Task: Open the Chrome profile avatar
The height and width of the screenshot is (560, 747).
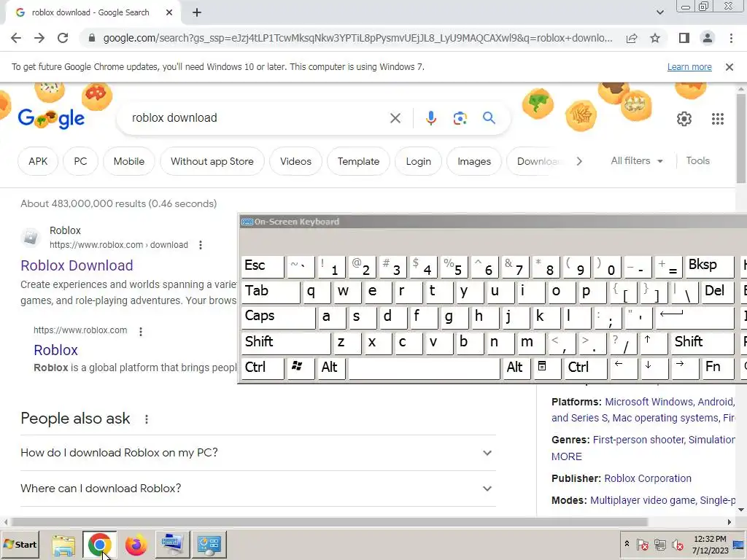Action: [708, 38]
